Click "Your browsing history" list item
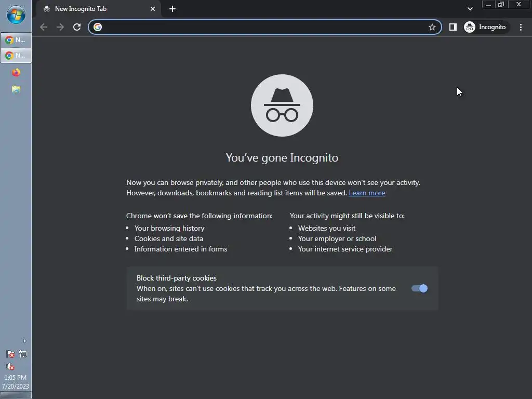The image size is (532, 399). point(169,229)
